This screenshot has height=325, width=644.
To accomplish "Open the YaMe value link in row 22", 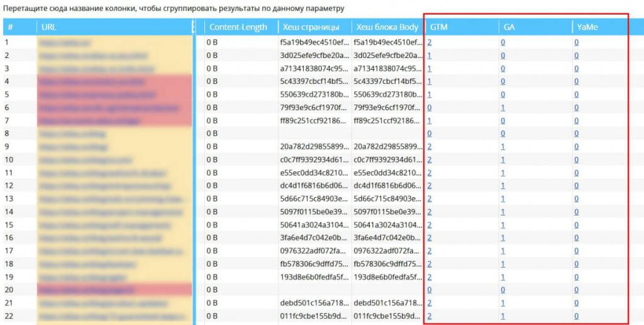I will [x=576, y=316].
